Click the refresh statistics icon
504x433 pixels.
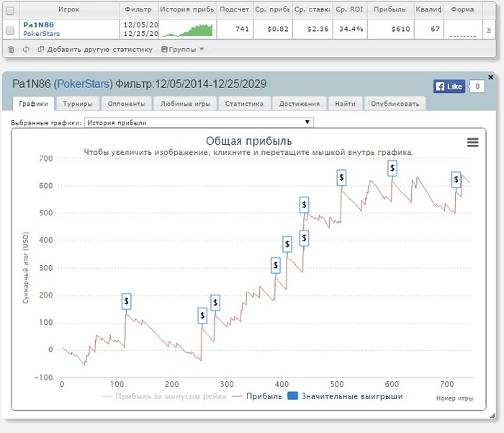tap(26, 49)
